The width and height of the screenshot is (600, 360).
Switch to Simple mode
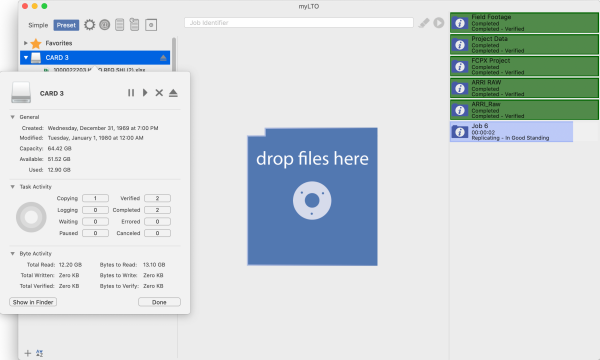tap(38, 25)
